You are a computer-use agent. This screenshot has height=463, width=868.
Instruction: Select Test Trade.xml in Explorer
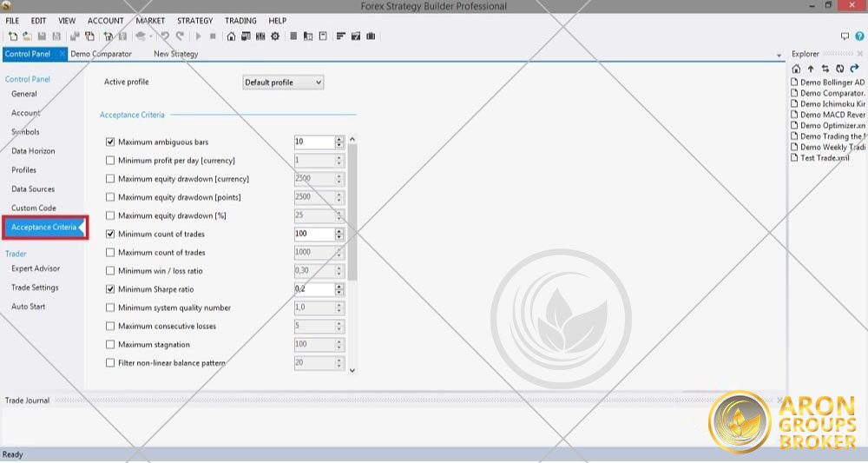[x=820, y=158]
